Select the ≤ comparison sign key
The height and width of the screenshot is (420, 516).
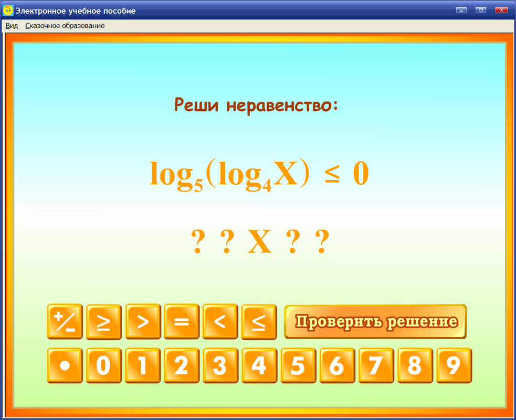(x=259, y=322)
